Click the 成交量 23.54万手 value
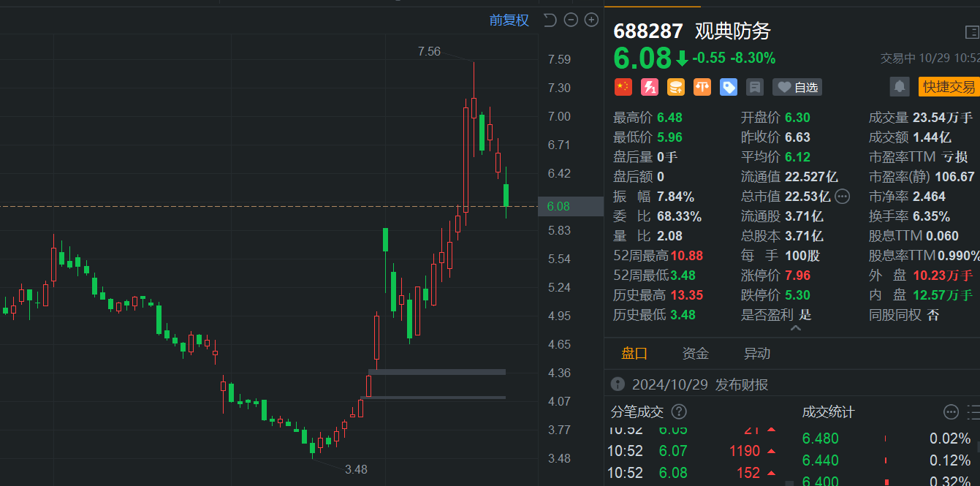Screen dimensions: 980x486 [x=943, y=118]
